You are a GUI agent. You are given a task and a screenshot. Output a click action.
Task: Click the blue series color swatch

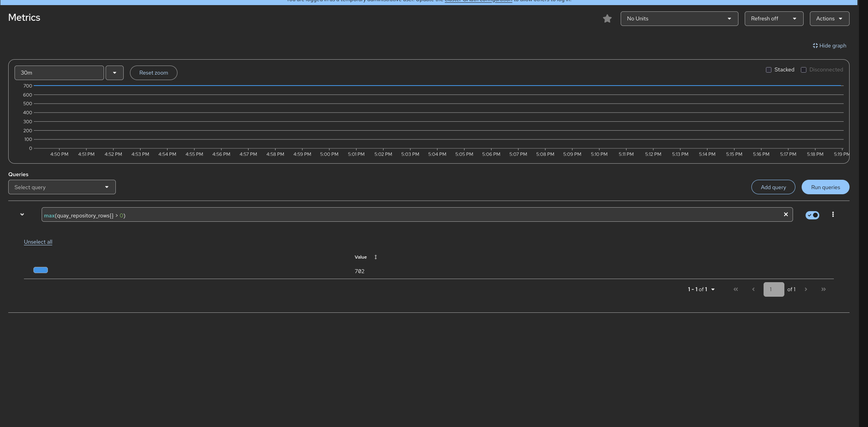40,270
